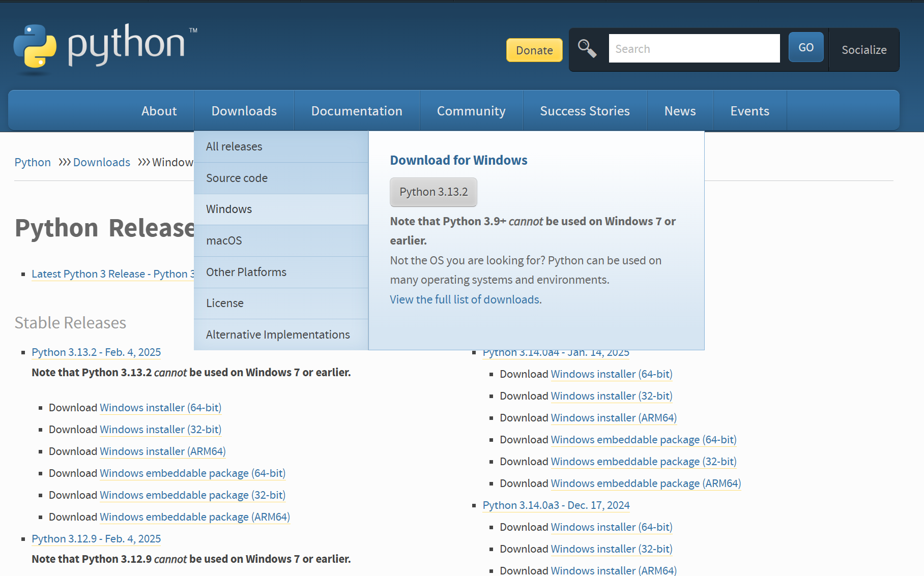Open Python 3.14.0a4 - Jan. 14, 2025 link
Viewport: 924px width, 576px height.
point(556,353)
